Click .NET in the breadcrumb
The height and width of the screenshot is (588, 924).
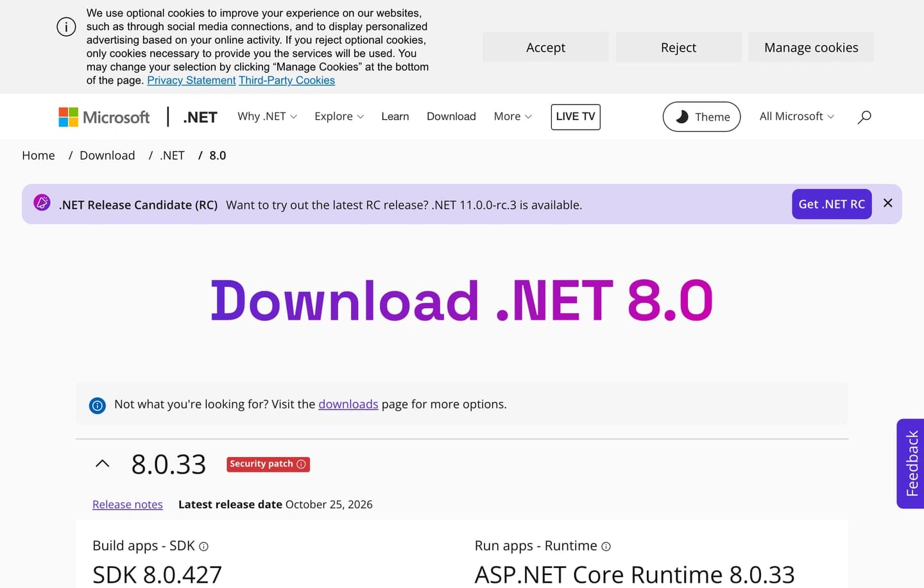pos(172,155)
